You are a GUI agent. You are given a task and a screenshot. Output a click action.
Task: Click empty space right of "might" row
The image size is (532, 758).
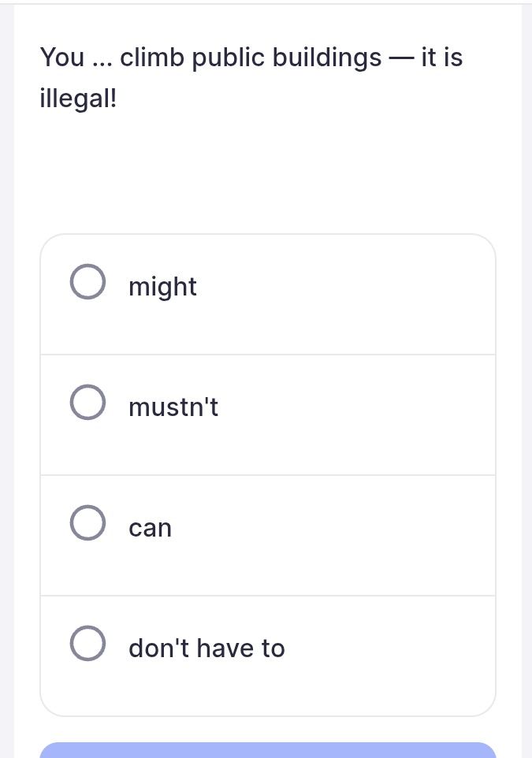coord(346,295)
